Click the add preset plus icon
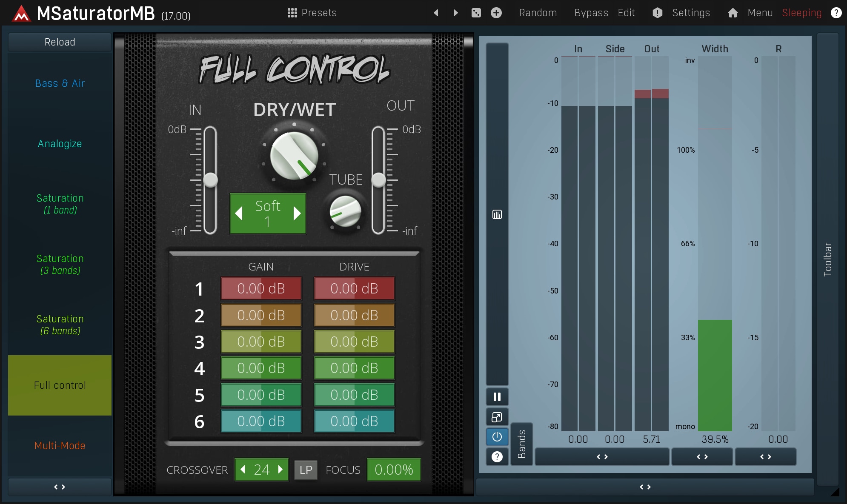The image size is (847, 504). click(496, 13)
